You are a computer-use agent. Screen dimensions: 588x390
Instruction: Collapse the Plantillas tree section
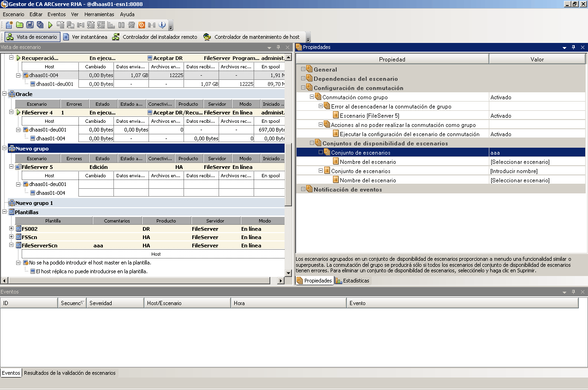tap(4, 212)
